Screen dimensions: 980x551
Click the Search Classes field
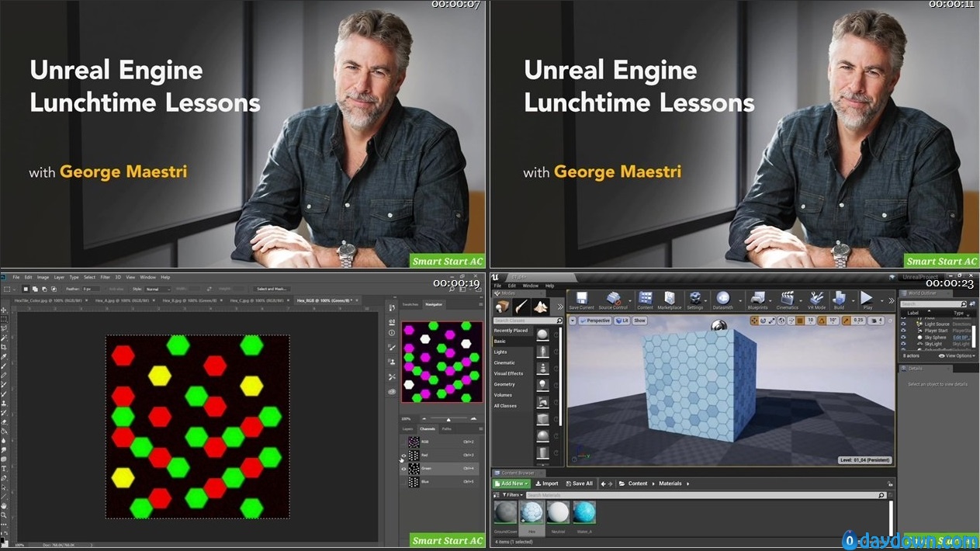click(528, 321)
